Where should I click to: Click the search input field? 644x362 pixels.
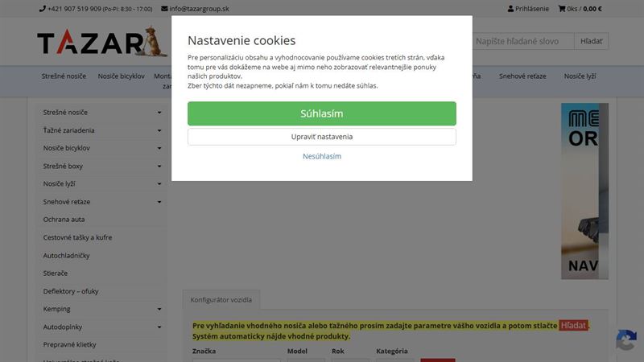pyautogui.click(x=522, y=41)
